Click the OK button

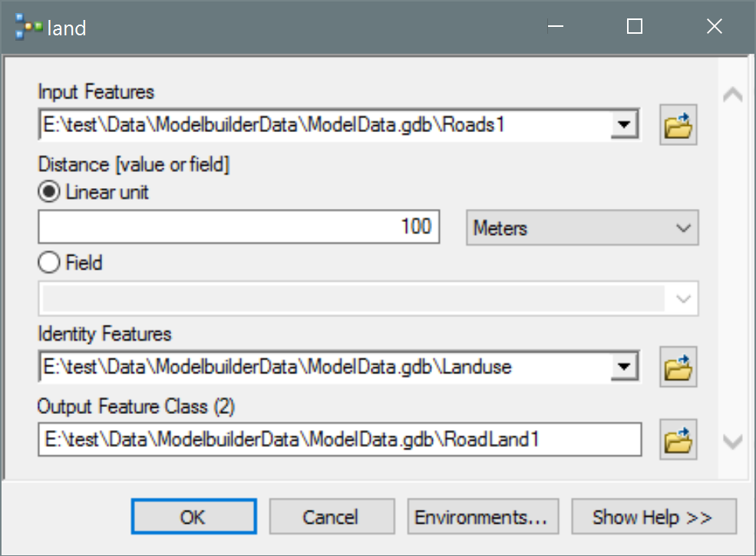(193, 518)
